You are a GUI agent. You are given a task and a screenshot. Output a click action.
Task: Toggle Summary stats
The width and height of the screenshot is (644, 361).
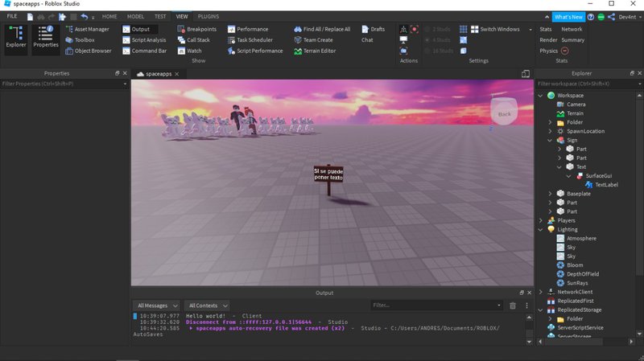click(572, 39)
